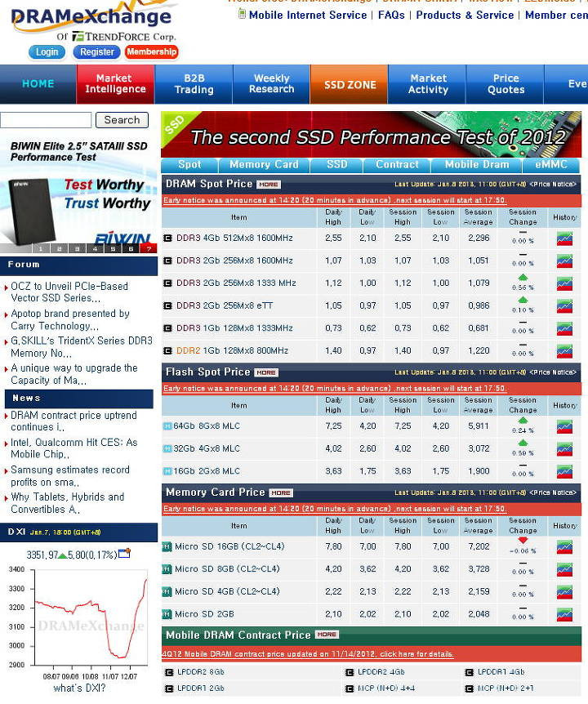This screenshot has height=704, width=588.
Task: Open the LPDDR2 4Gb contract price item
Action: click(x=381, y=672)
